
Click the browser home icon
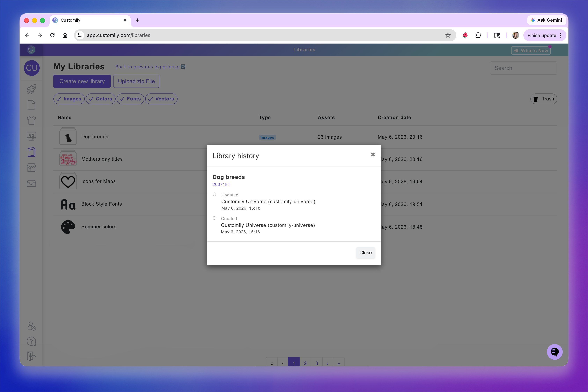coord(65,35)
